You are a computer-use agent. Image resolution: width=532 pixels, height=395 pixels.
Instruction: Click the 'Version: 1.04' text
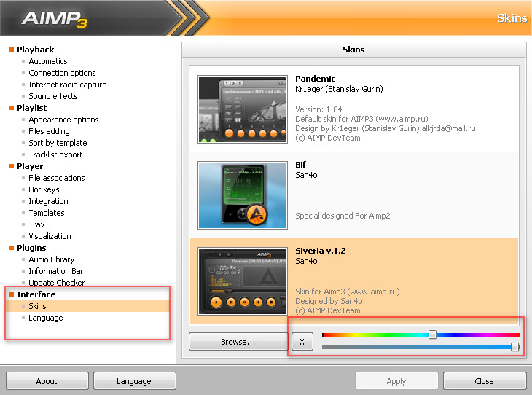318,109
